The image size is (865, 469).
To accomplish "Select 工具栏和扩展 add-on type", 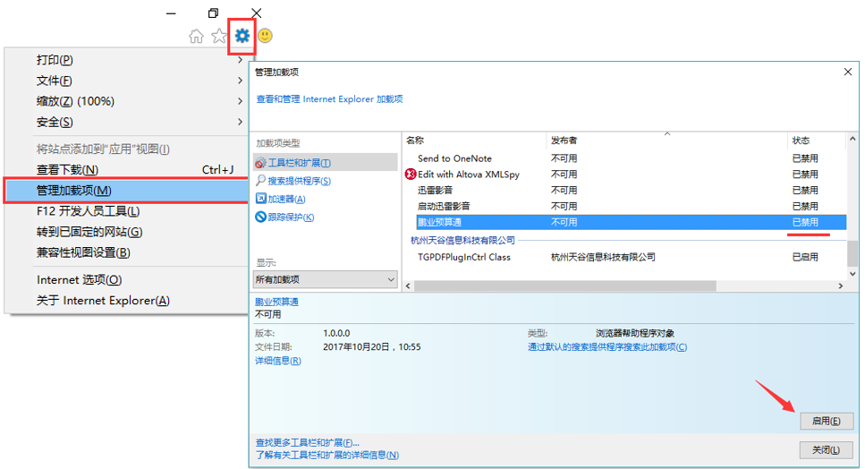I will coord(298,162).
